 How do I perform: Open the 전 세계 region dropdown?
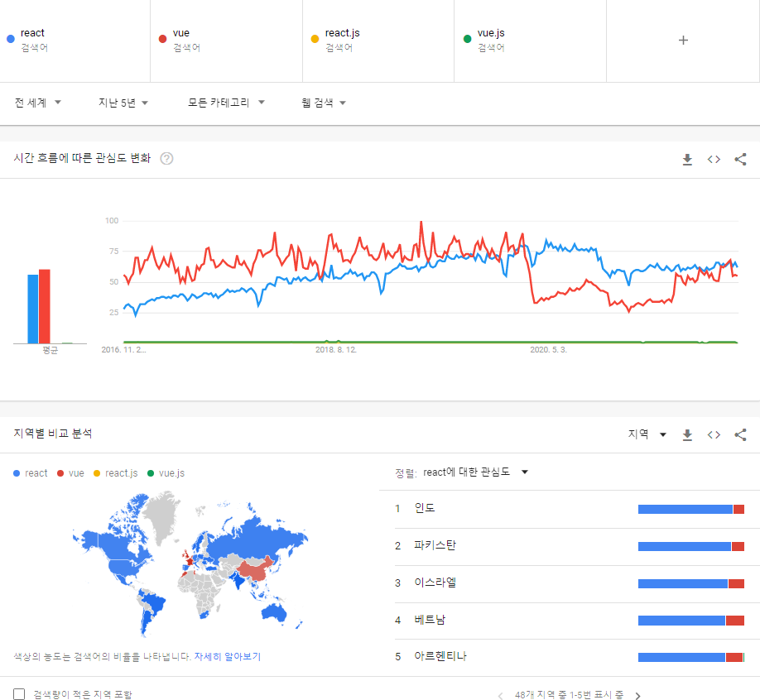pos(38,103)
